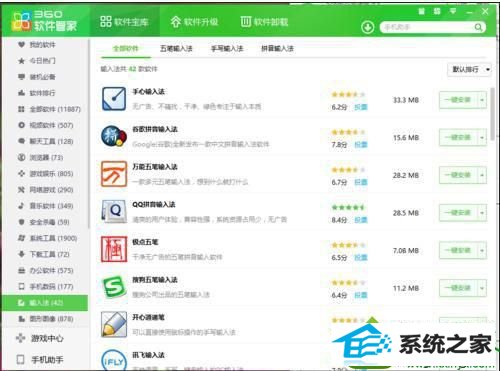Click the search magnifier icon
The width and height of the screenshot is (500, 371).
tap(478, 27)
